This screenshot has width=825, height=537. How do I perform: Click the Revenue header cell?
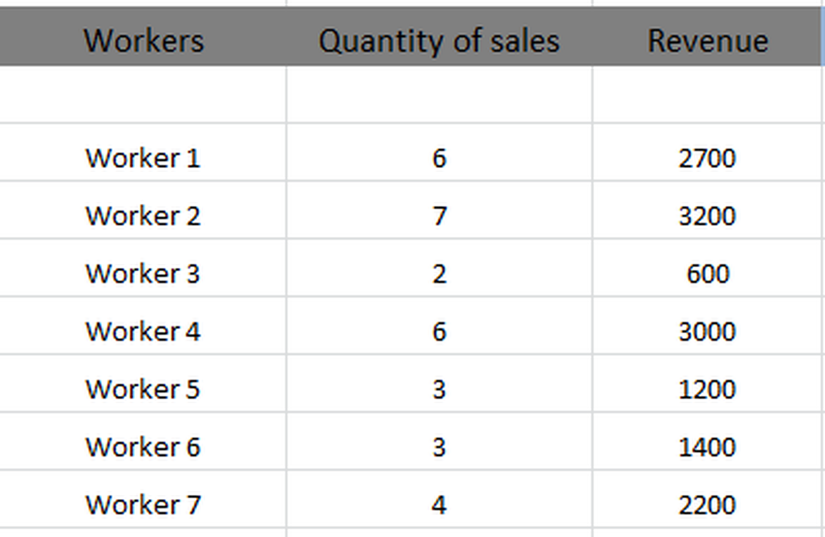click(708, 41)
